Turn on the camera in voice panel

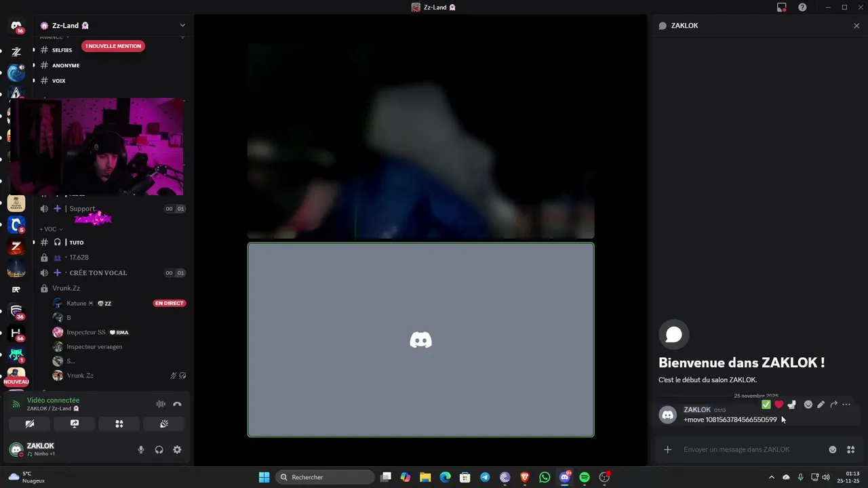click(x=30, y=424)
